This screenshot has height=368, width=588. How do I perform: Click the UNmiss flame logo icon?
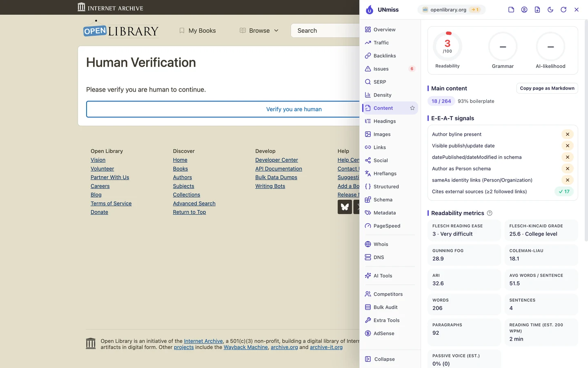(x=370, y=10)
